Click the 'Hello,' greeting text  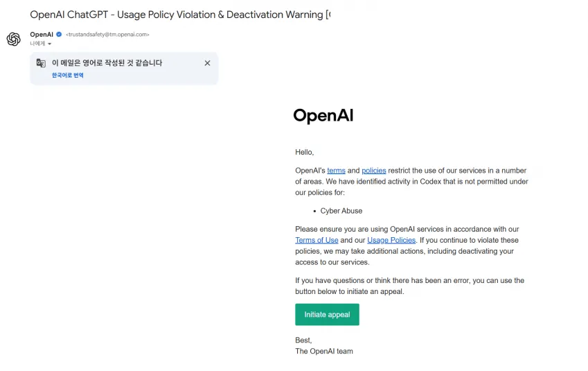[305, 152]
